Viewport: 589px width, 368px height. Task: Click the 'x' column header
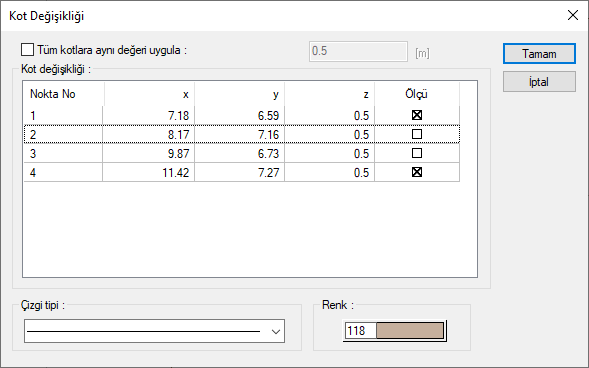[x=149, y=94]
